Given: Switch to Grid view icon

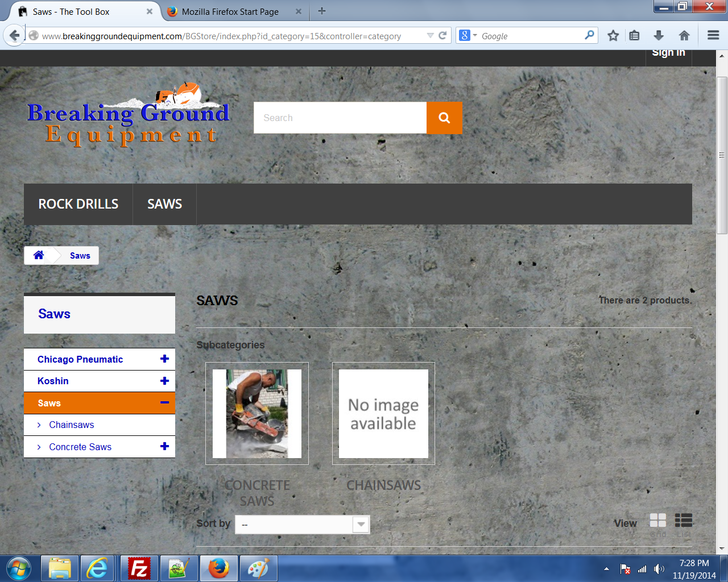Looking at the screenshot, I should [x=658, y=521].
